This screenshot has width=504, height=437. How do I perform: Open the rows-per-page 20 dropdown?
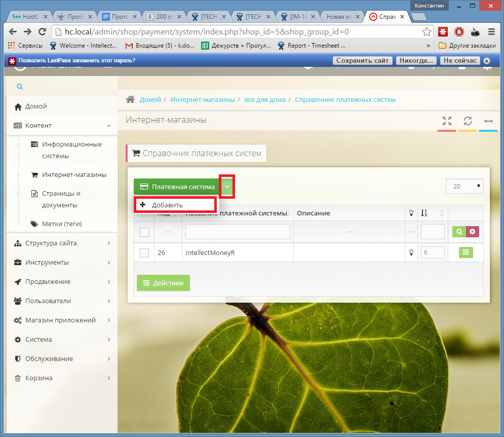click(x=464, y=187)
